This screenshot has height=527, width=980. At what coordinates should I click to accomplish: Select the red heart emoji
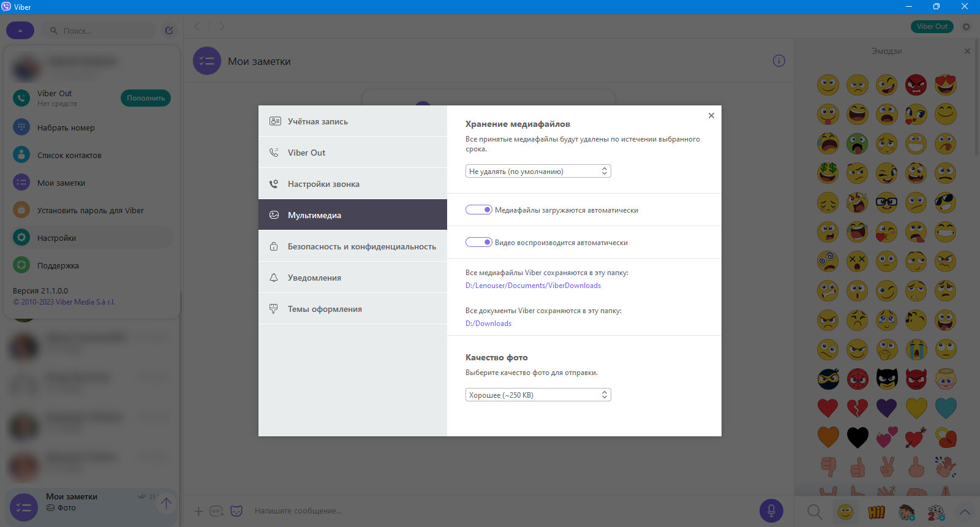827,408
